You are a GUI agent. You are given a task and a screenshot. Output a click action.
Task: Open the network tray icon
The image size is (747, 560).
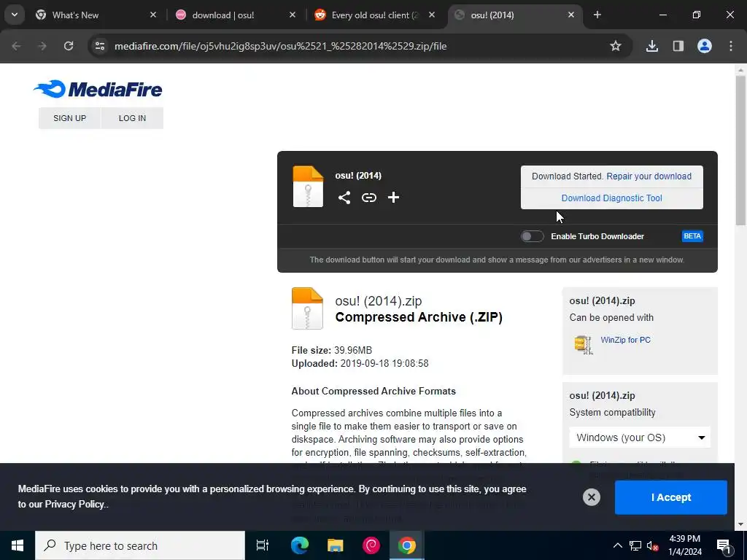click(x=635, y=545)
